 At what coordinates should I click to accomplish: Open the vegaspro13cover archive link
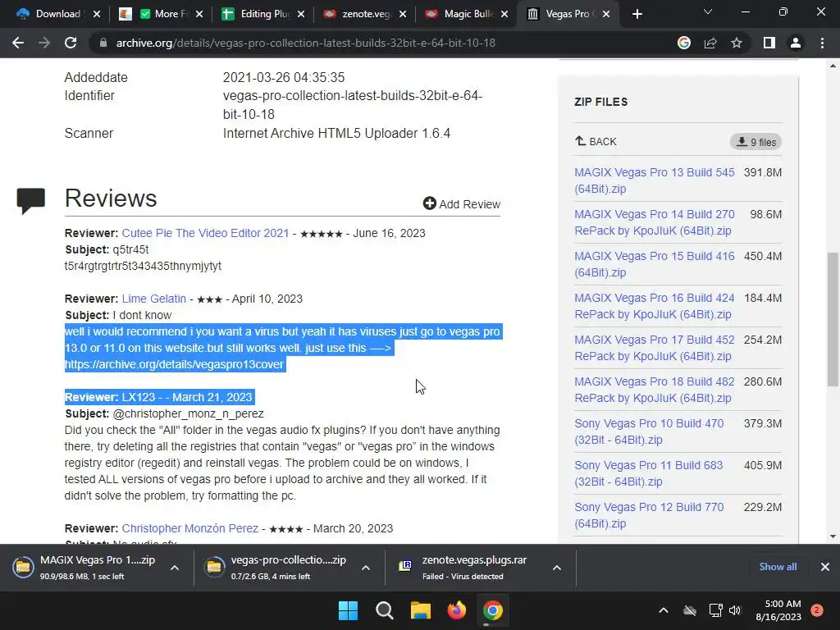pos(174,364)
